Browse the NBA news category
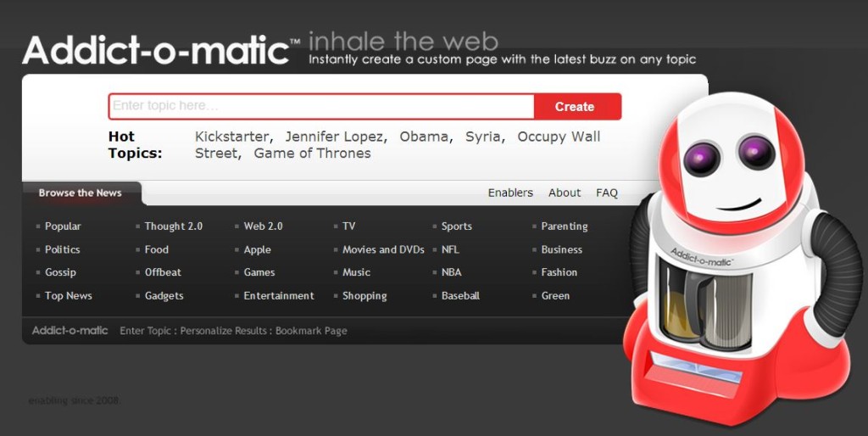868x436 pixels. pos(451,272)
